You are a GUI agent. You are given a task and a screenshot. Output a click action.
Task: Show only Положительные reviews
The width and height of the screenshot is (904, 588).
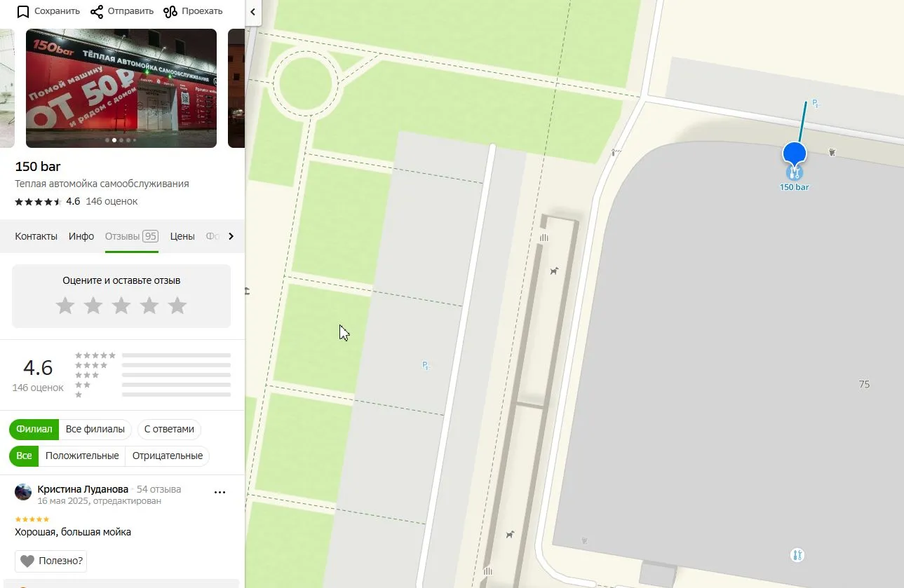tap(82, 456)
